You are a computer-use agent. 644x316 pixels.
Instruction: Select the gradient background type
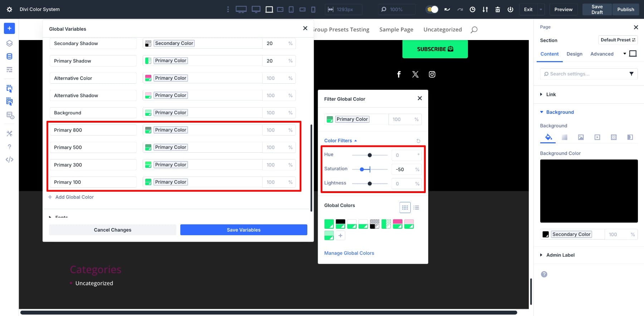[565, 137]
